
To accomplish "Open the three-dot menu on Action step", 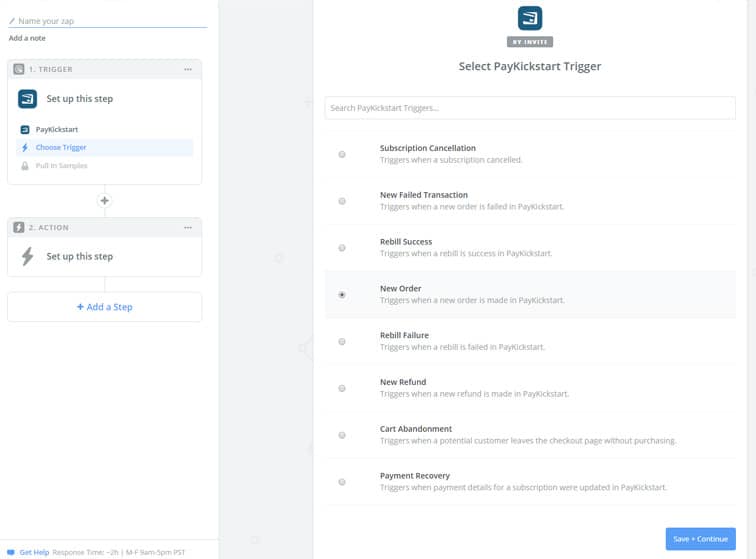I will click(x=188, y=227).
